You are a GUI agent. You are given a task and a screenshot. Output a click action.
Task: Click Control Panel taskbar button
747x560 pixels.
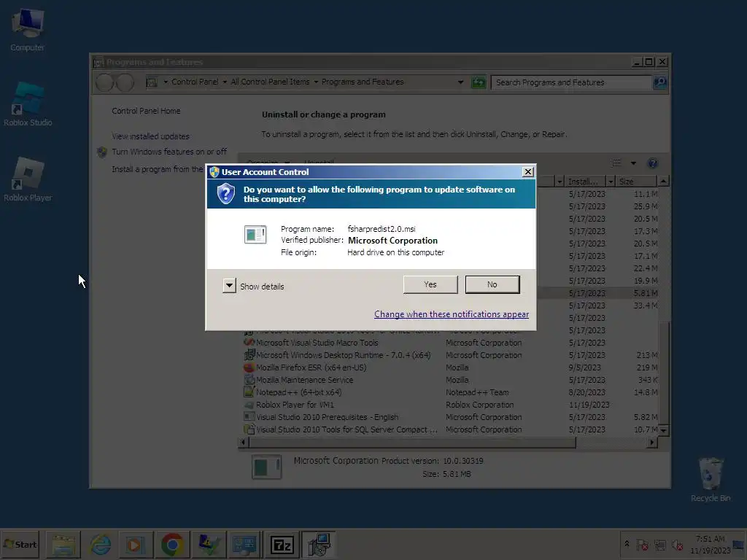244,545
